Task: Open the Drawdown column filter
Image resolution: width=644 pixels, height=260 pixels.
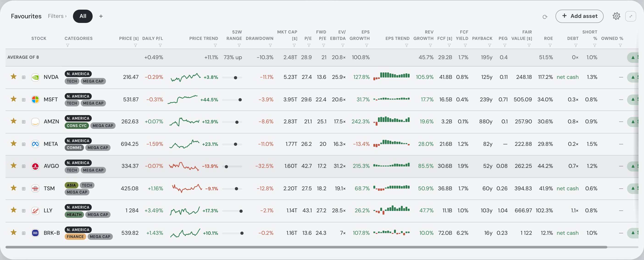Action: click(270, 45)
